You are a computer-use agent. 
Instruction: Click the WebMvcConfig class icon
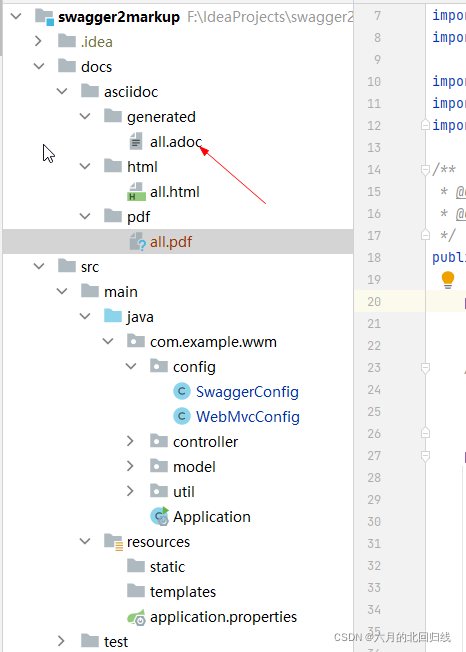(182, 417)
